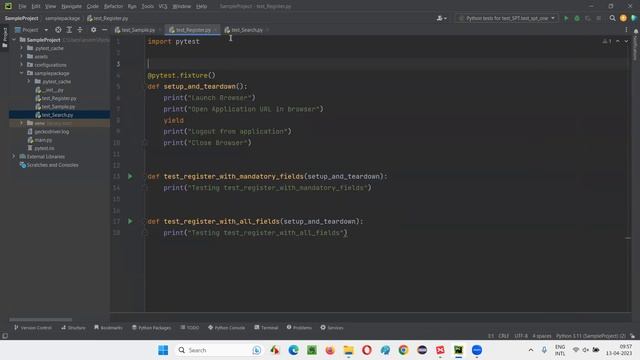This screenshot has height=360, width=640.
Task: Open the Services tool window
Action: point(332,328)
